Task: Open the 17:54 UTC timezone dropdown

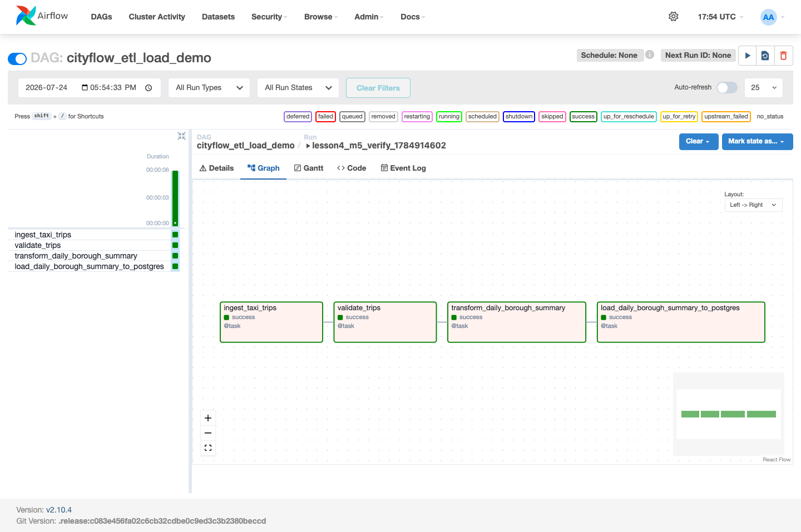Action: (x=720, y=17)
